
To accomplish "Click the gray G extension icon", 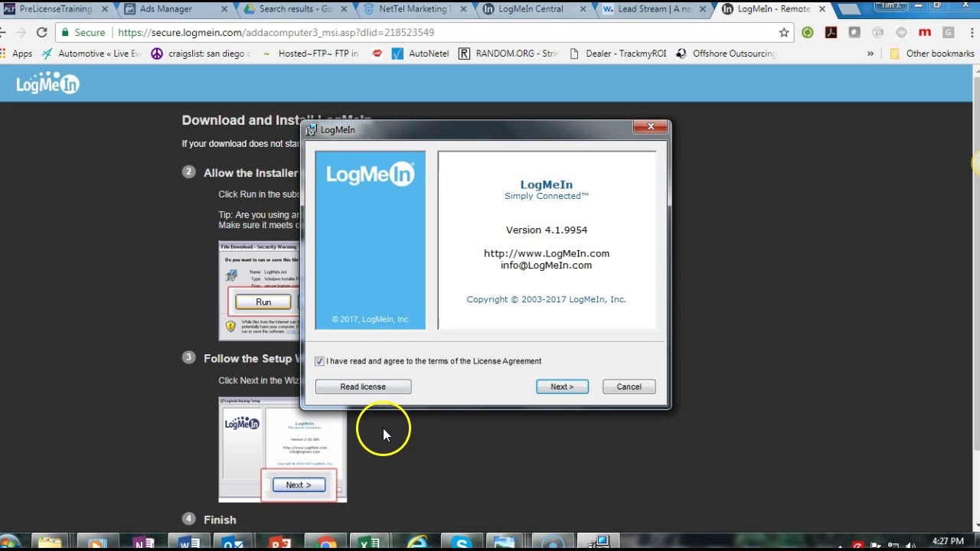I will click(x=948, y=33).
